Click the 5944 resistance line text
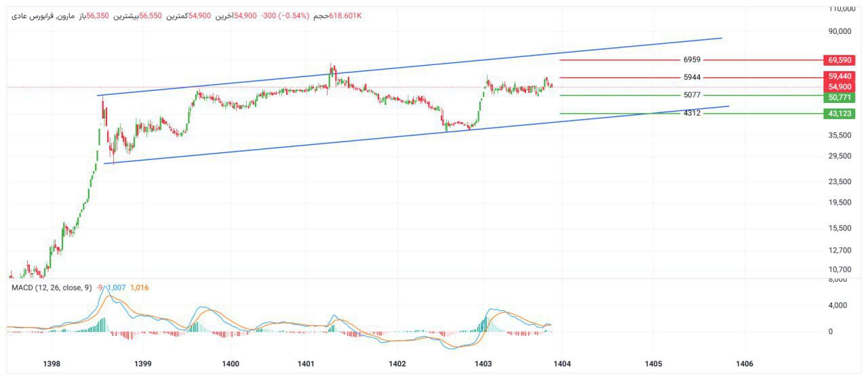 click(x=692, y=77)
